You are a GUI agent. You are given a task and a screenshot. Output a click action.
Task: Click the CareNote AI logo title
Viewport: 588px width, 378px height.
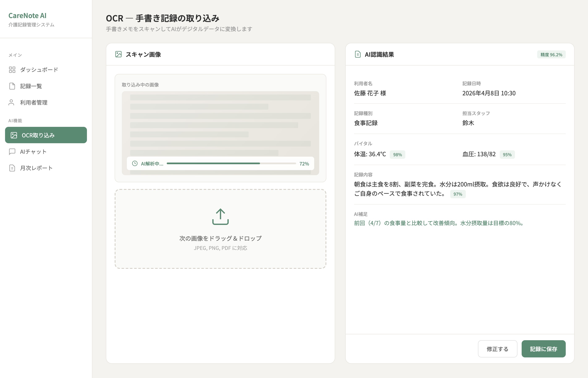click(27, 16)
